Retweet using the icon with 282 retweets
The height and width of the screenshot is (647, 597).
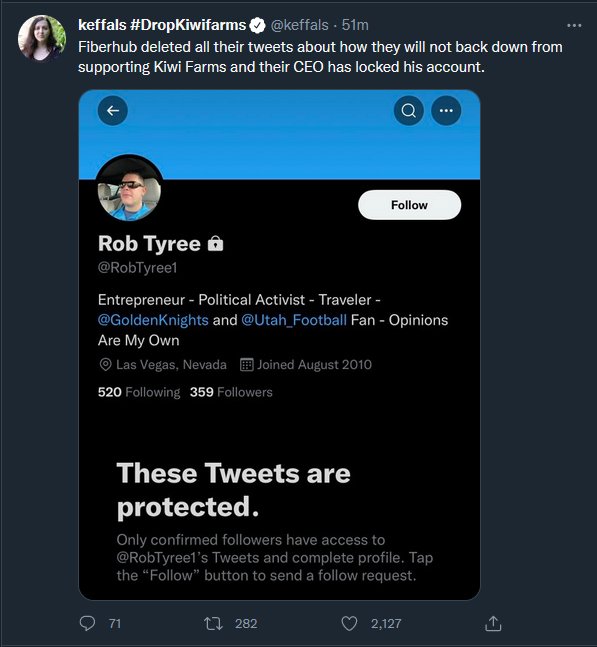tap(213, 623)
